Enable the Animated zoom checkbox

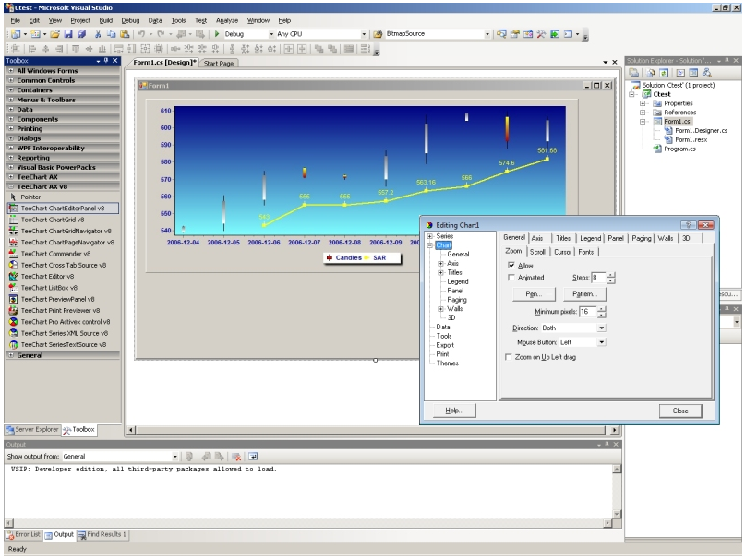[511, 278]
